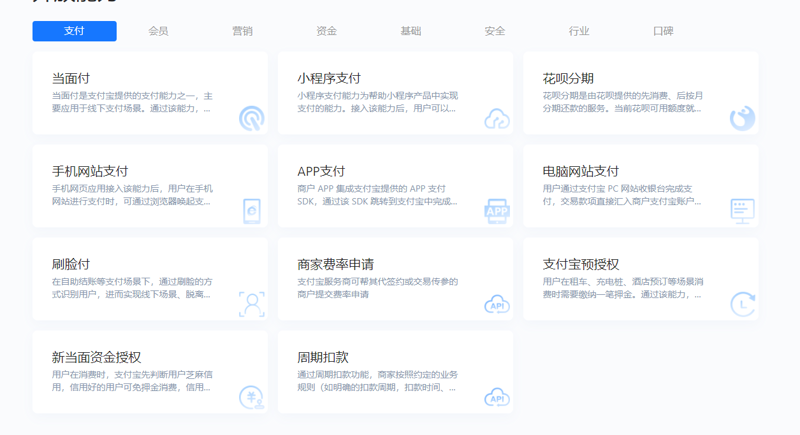Screen dimensions: 800x435
Task: Click the 周期扣款 description text
Action: point(378,381)
